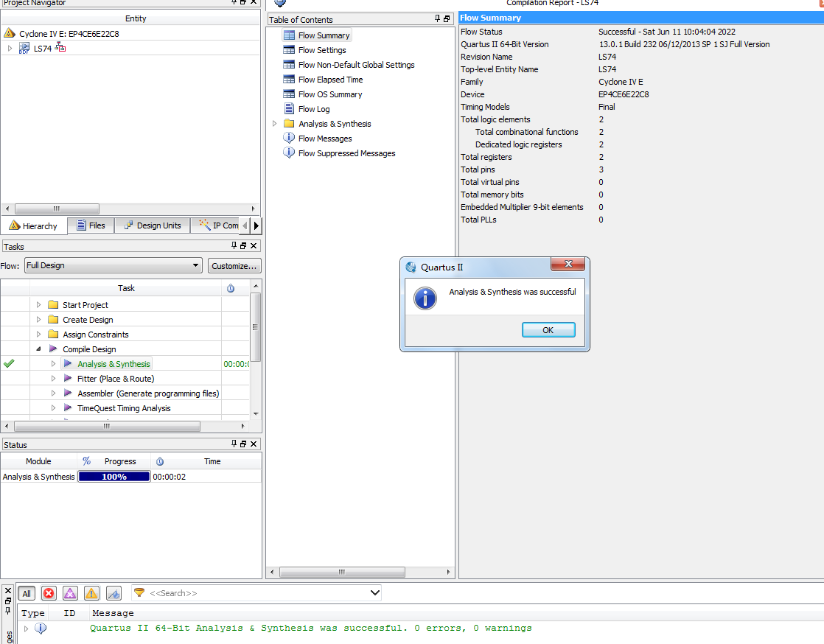Expand the Create Design task
Screen dimensions: 824x644
[38, 319]
